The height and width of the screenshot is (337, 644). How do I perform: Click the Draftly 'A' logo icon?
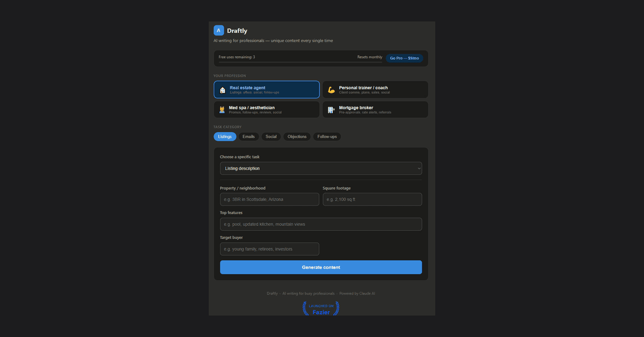[x=218, y=31]
